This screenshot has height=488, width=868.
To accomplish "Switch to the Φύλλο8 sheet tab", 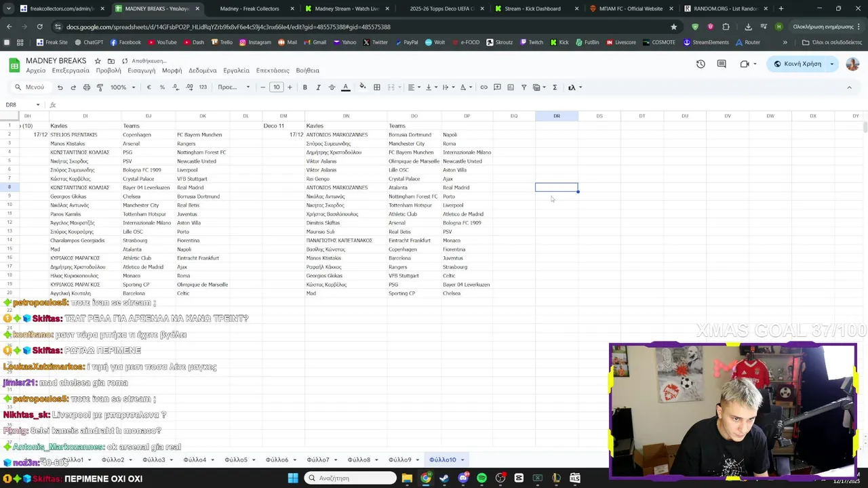I will pos(359,460).
